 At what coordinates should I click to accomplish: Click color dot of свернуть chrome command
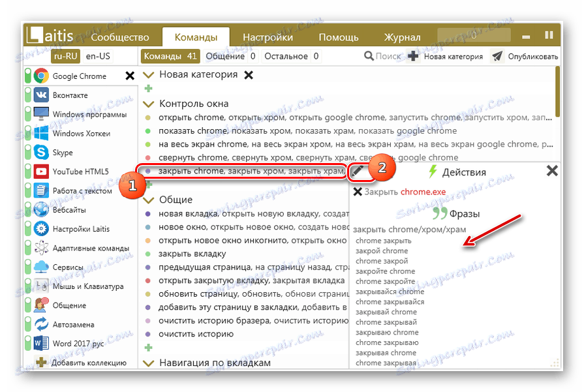[x=148, y=158]
